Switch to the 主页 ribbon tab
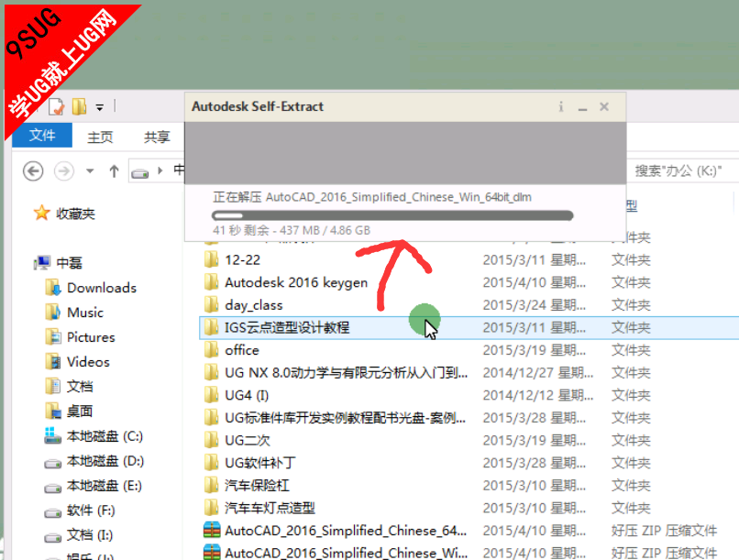Viewport: 739px width, 560px height. [100, 137]
